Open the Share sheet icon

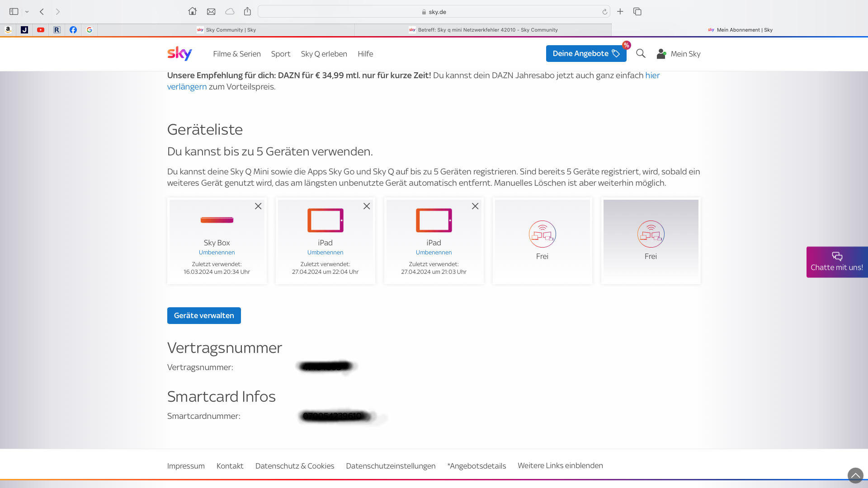point(247,11)
